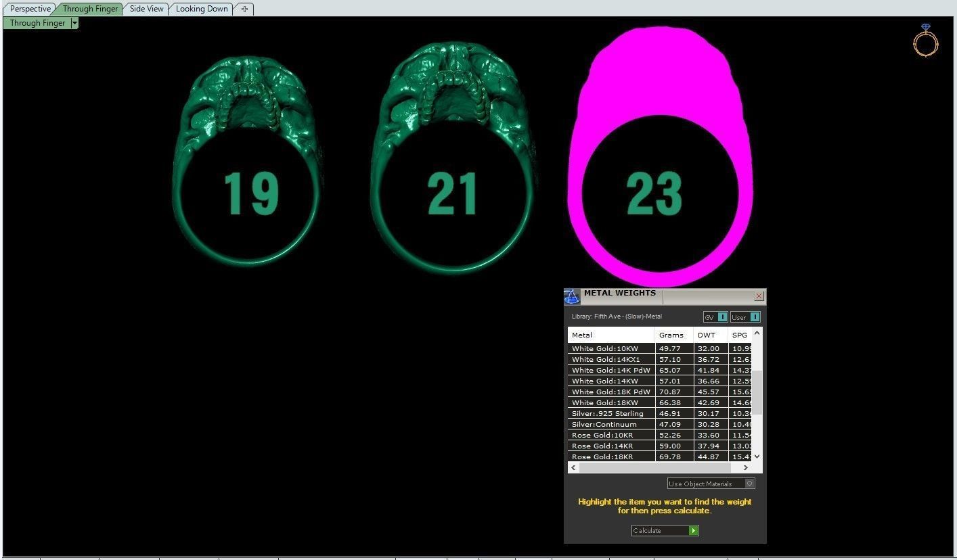Click the Metal column header
The width and height of the screenshot is (957, 560).
pos(611,335)
